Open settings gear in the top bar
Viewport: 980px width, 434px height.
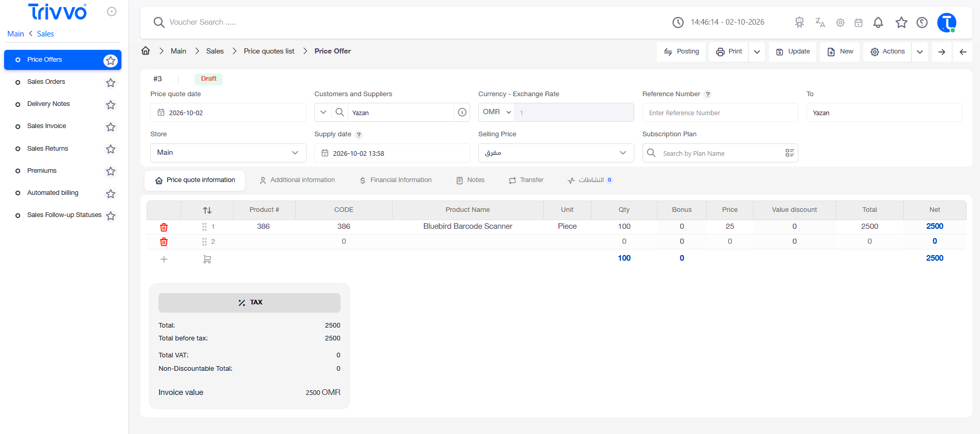click(x=840, y=23)
